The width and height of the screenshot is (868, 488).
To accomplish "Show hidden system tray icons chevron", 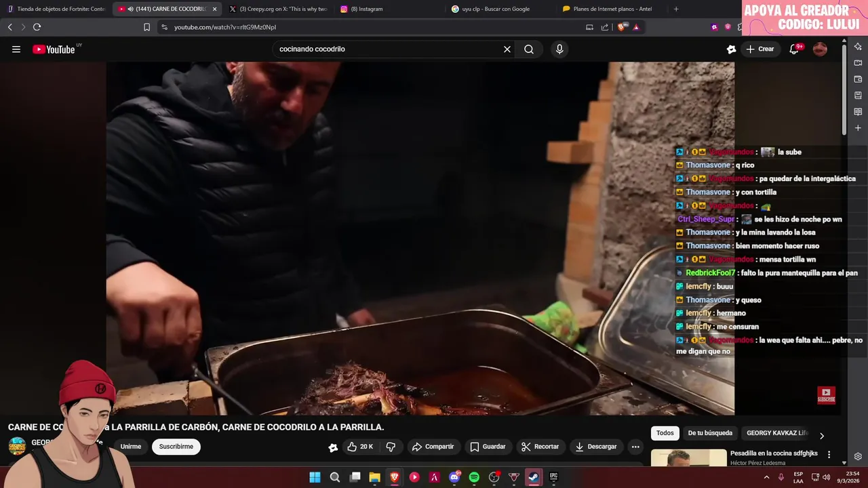I will (x=766, y=477).
